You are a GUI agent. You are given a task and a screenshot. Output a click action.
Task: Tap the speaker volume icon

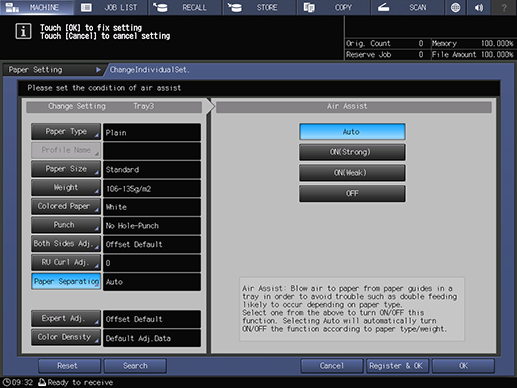click(479, 7)
